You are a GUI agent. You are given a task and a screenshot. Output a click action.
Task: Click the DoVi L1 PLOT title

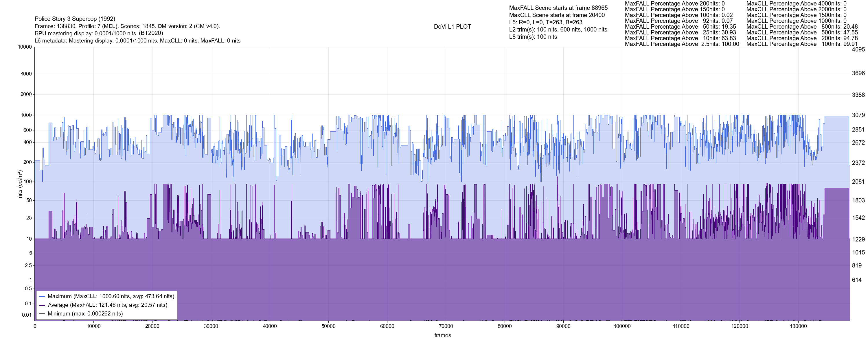(452, 27)
